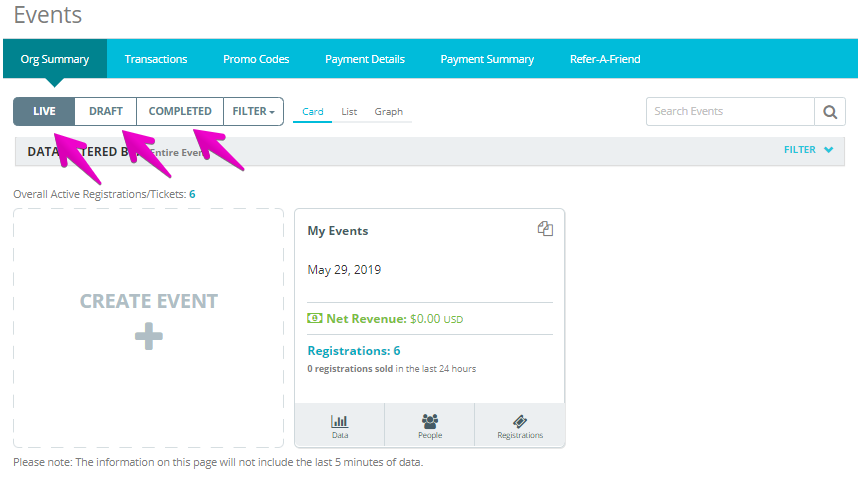
Task: Click the Registrations: 6 link
Action: 354,351
